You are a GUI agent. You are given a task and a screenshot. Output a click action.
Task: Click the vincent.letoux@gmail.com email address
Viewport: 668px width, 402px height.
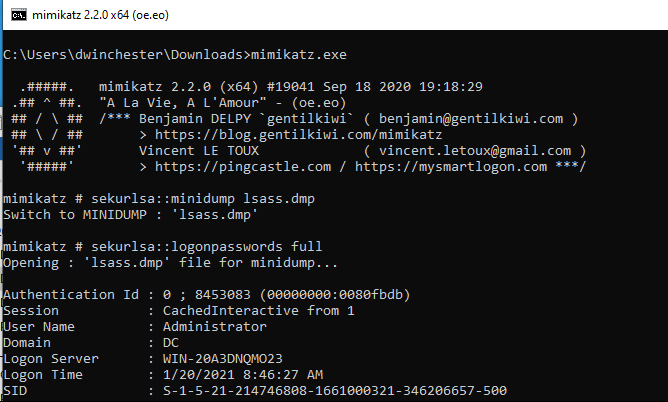pyautogui.click(x=475, y=151)
